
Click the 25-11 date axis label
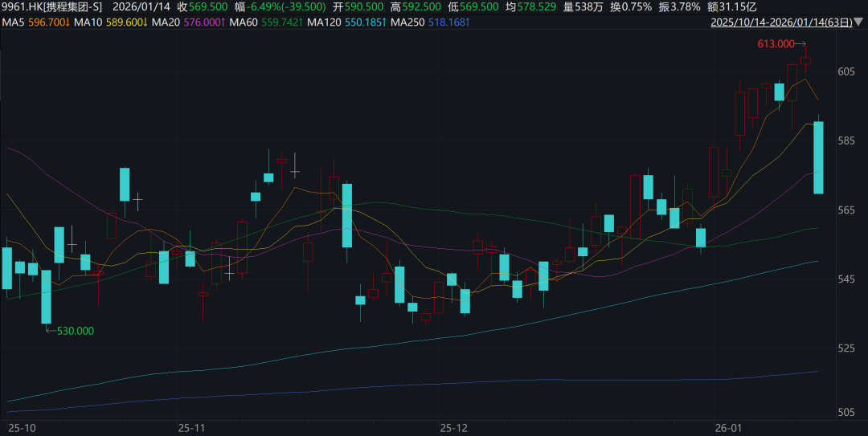pos(191,428)
